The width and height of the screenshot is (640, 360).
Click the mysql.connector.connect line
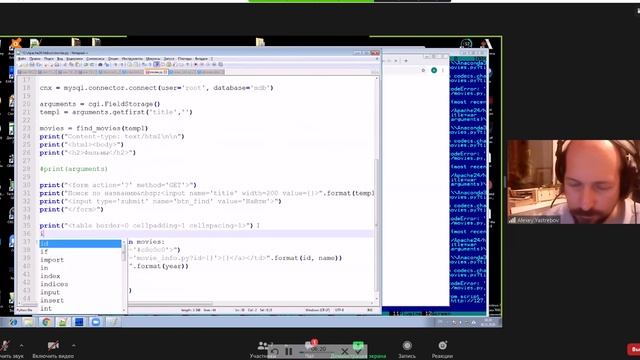(156, 88)
